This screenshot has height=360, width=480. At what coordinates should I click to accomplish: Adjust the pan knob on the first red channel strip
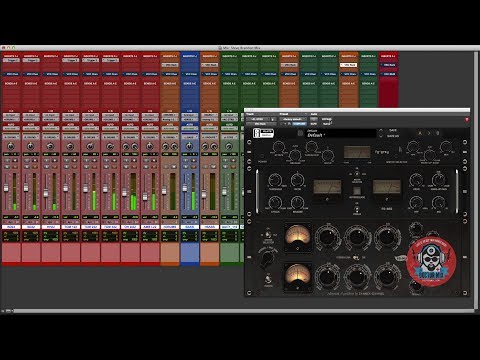point(11,146)
